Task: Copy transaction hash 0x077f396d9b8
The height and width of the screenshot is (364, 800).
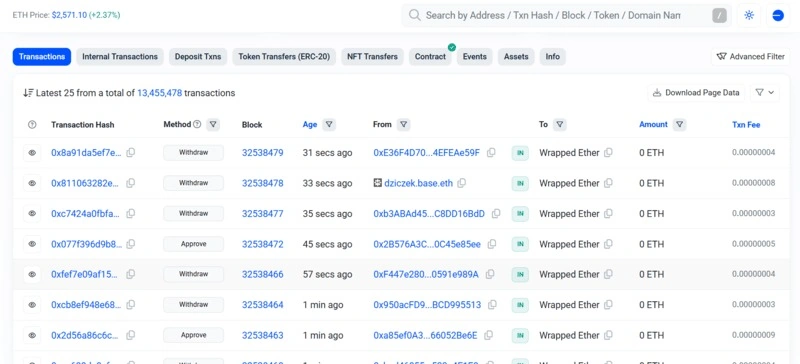Action: pyautogui.click(x=131, y=244)
